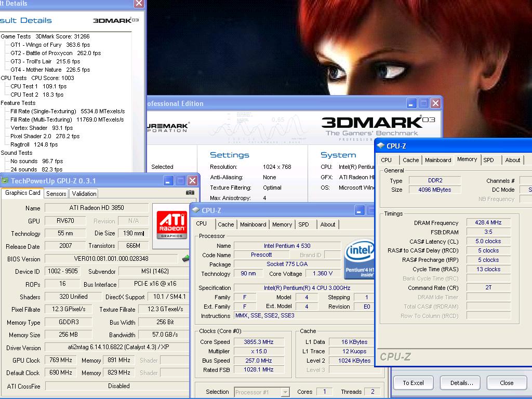Viewport: 532px width, 399px height.
Task: Select the CPU tab in CPU-Z Memory window
Action: (386, 160)
